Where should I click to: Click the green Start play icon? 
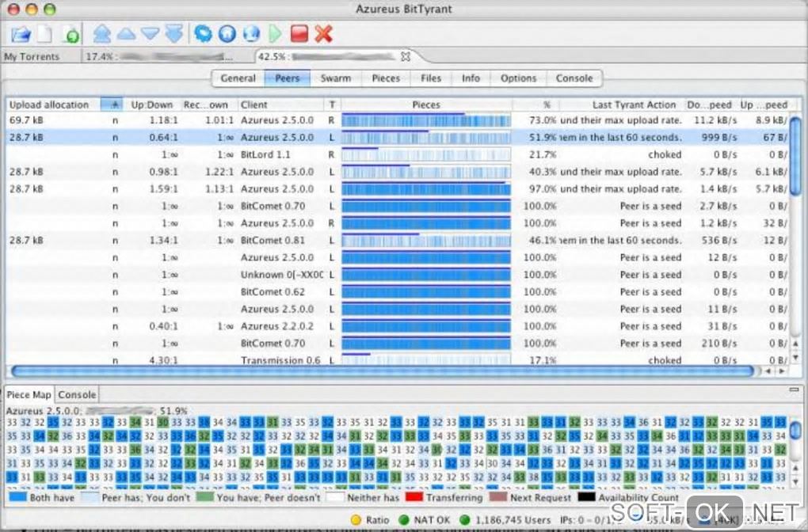pos(275,34)
